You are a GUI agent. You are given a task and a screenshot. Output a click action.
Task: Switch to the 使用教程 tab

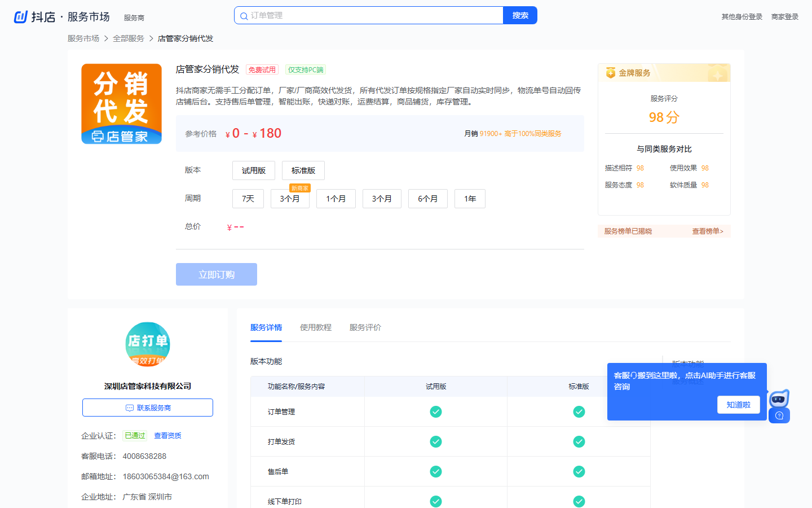tap(316, 327)
